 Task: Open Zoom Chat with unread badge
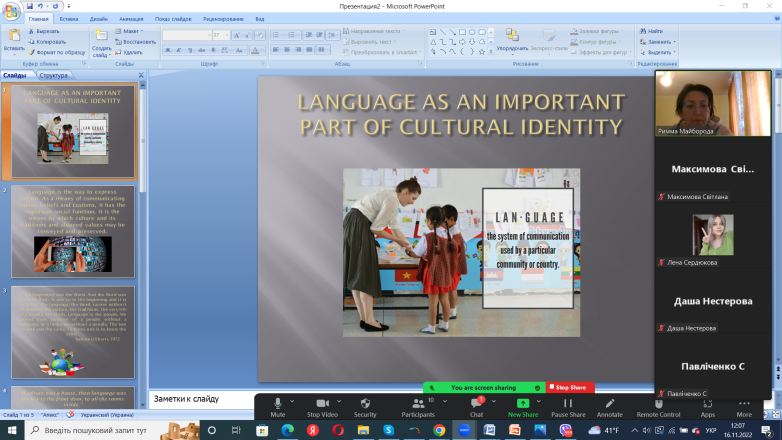(x=476, y=408)
